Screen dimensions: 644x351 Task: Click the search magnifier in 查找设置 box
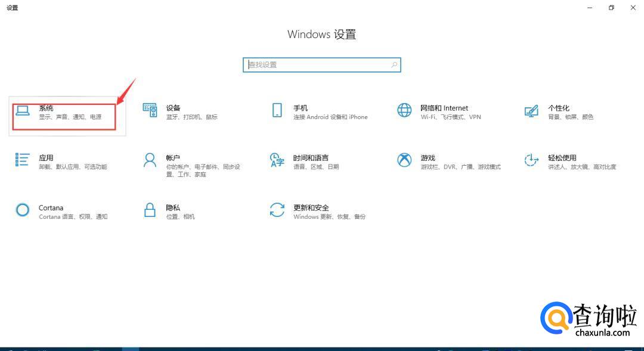tap(394, 65)
